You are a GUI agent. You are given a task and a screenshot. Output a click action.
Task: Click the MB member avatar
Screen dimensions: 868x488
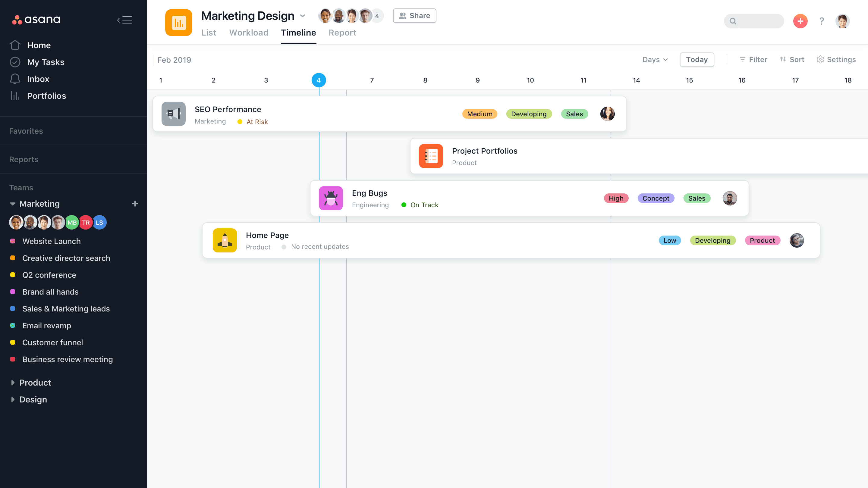(x=72, y=223)
